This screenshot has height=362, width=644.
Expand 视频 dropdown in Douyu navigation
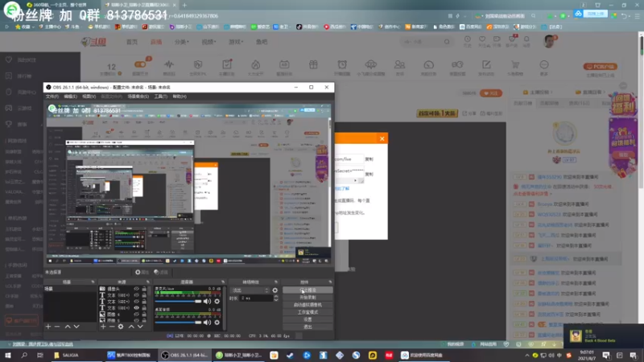pos(208,42)
